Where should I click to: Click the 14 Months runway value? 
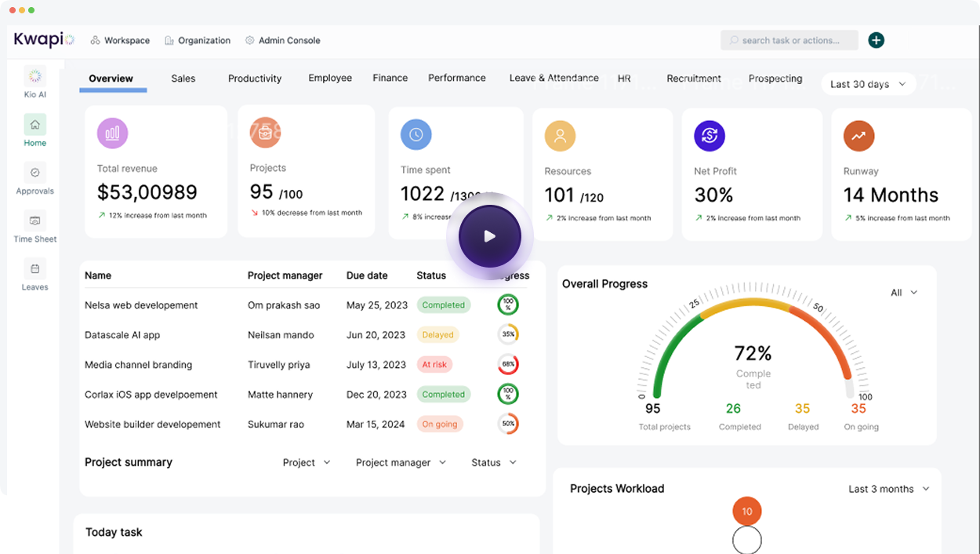pyautogui.click(x=891, y=195)
